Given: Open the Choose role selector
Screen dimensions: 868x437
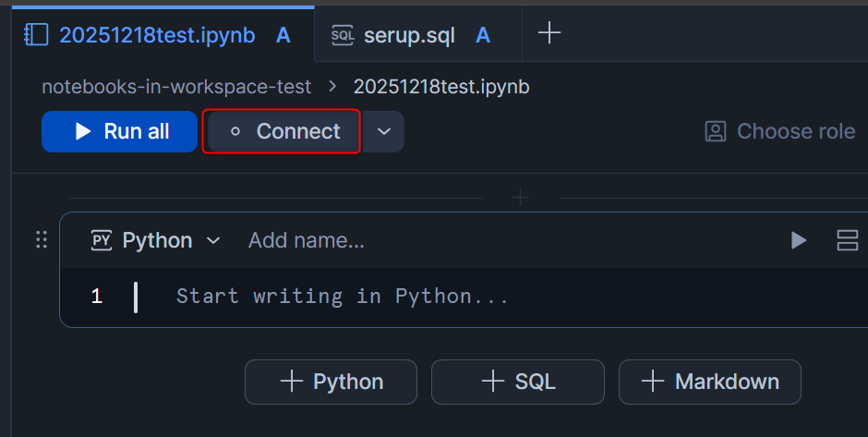Looking at the screenshot, I should [x=780, y=131].
